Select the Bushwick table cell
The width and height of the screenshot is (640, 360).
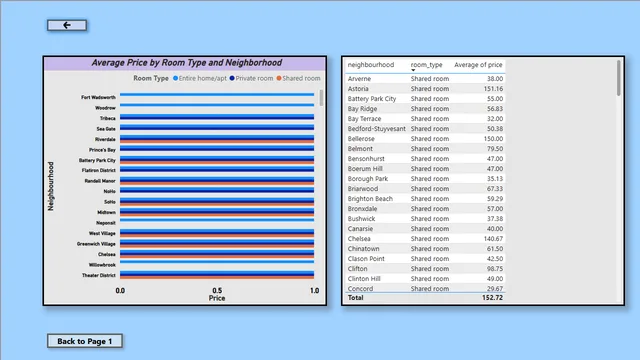pyautogui.click(x=361, y=219)
